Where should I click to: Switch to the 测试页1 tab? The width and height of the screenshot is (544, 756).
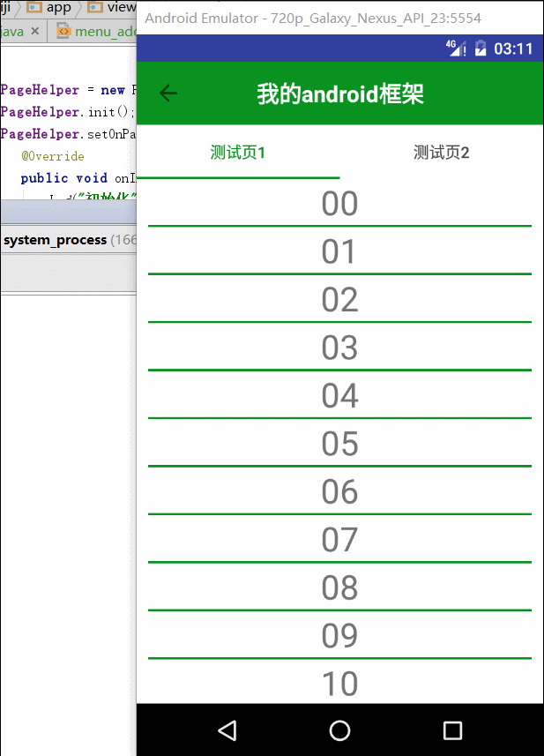coord(238,153)
